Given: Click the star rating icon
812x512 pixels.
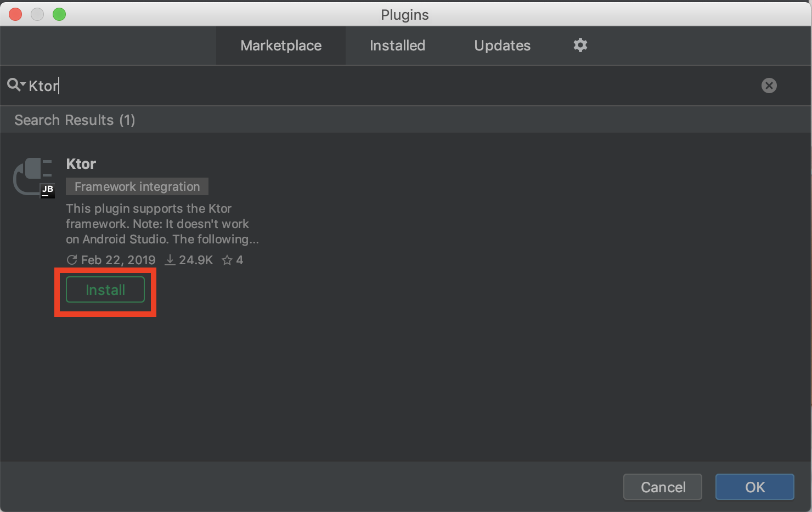Looking at the screenshot, I should pos(227,260).
